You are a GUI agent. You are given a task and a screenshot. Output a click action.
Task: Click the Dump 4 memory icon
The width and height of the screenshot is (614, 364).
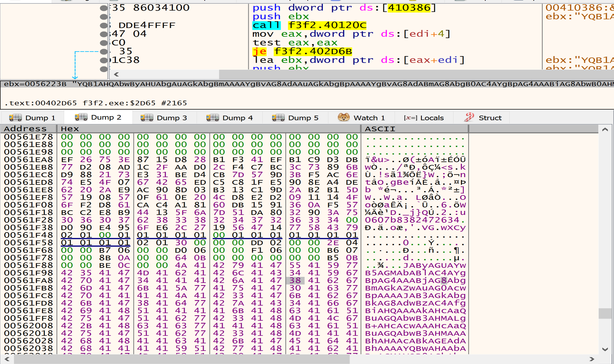coord(213,117)
